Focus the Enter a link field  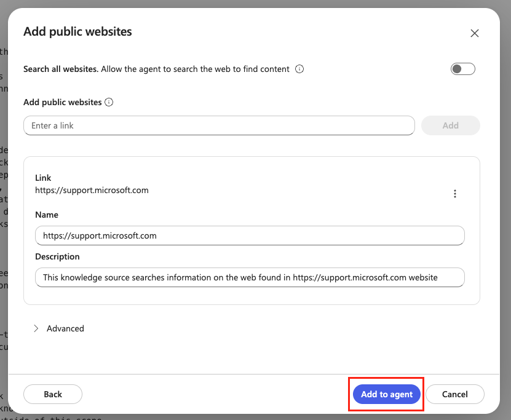(x=219, y=125)
